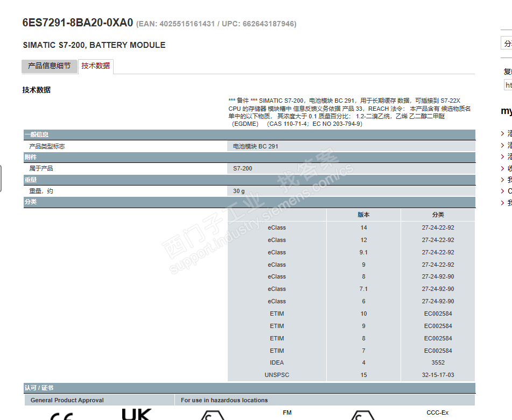This screenshot has width=512, height=420.
Task: Click the 分类 section header bar
Action: click(x=249, y=202)
